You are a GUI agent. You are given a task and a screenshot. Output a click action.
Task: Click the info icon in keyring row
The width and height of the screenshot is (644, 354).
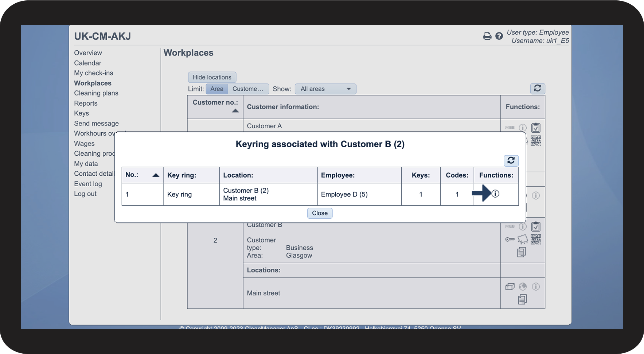[x=495, y=194]
